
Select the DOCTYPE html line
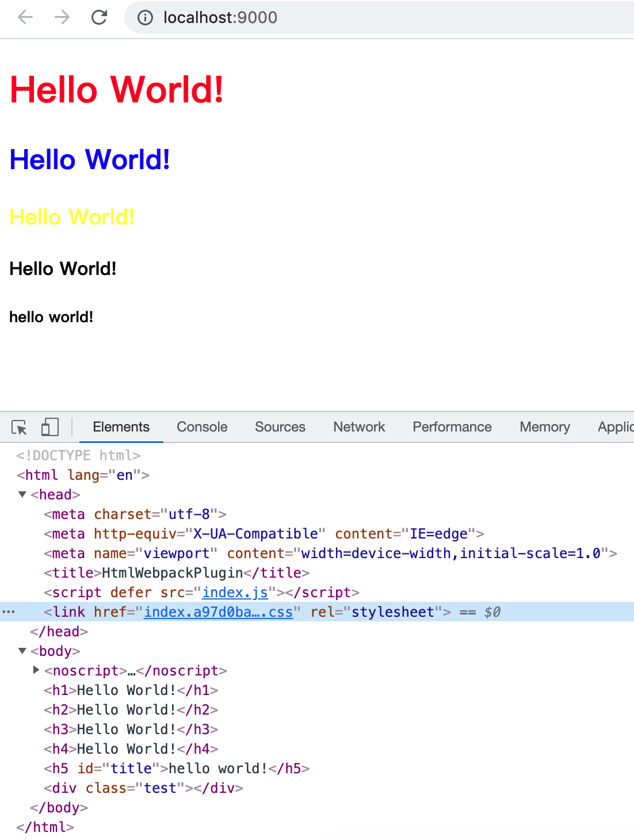[78, 455]
